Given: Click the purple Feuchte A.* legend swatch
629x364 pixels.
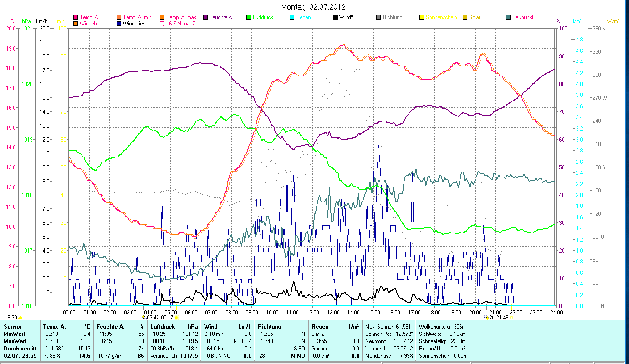Looking at the screenshot, I should click(x=205, y=17).
